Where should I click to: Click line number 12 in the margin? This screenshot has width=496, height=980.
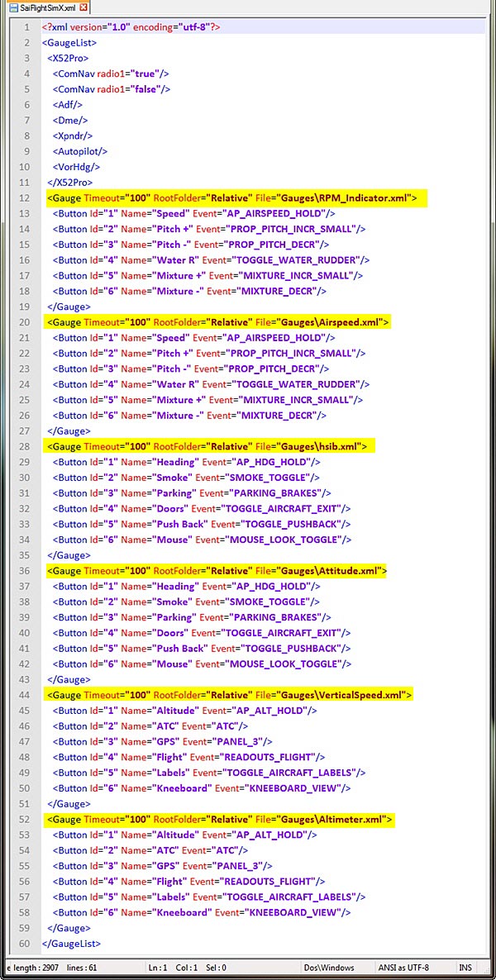23,198
